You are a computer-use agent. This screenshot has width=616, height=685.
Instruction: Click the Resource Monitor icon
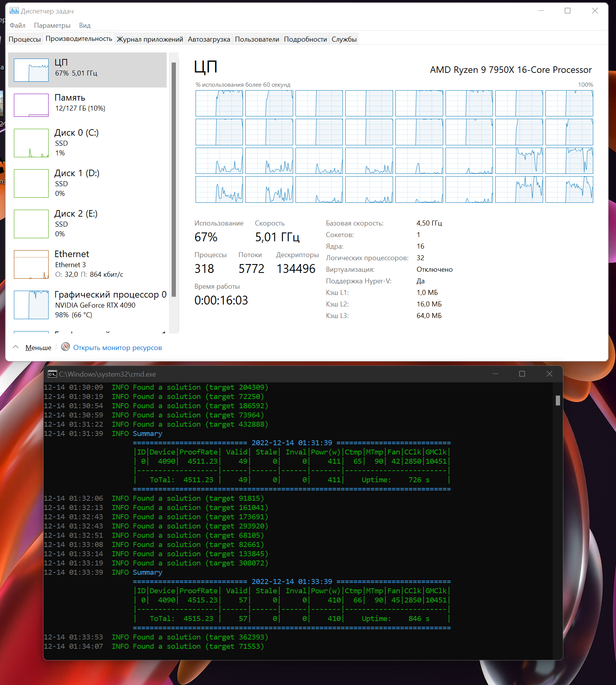(x=66, y=347)
